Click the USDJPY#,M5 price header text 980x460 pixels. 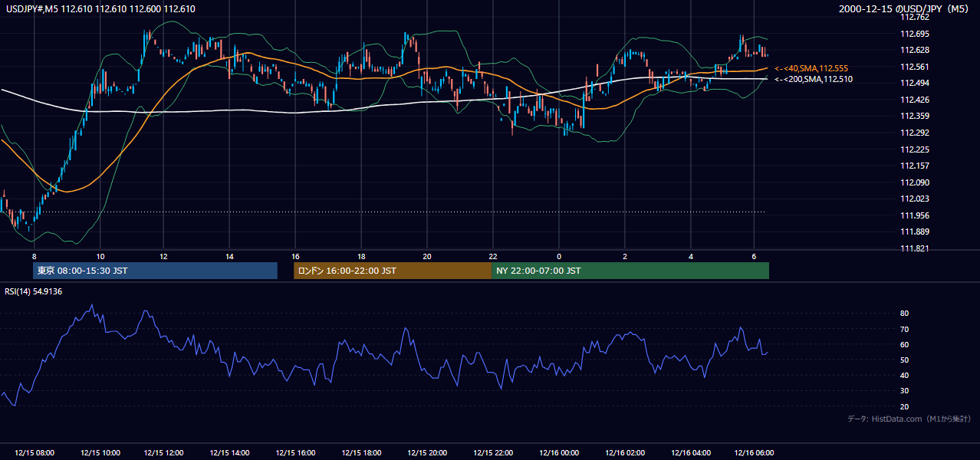pos(100,9)
